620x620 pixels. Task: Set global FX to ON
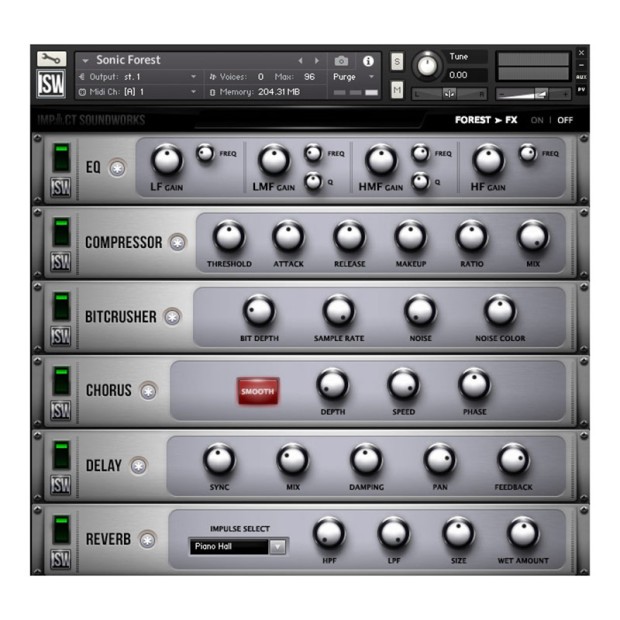click(537, 120)
